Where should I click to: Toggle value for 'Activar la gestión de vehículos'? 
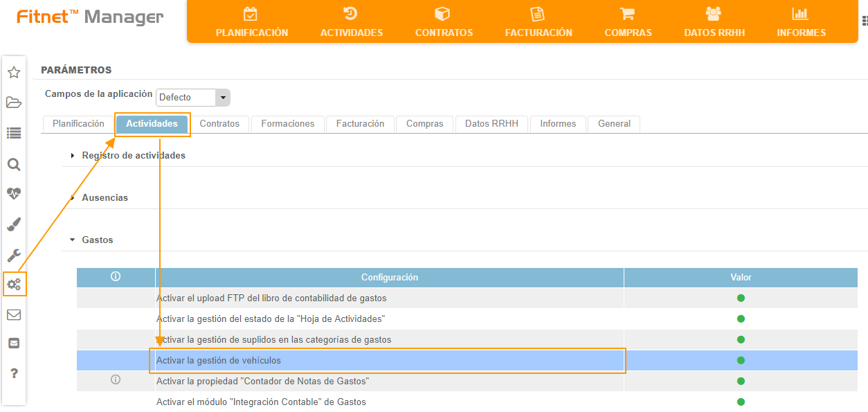click(741, 361)
